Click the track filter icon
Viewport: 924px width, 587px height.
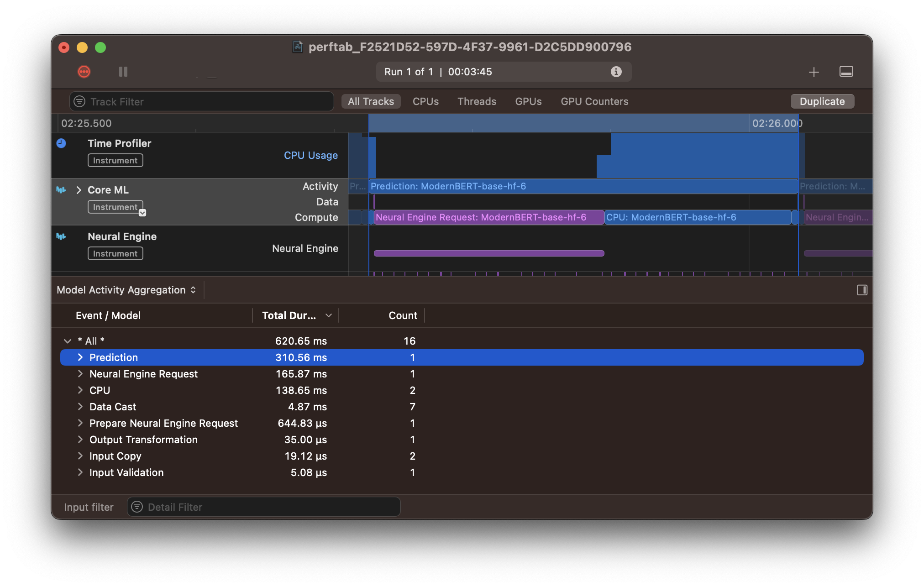click(79, 101)
